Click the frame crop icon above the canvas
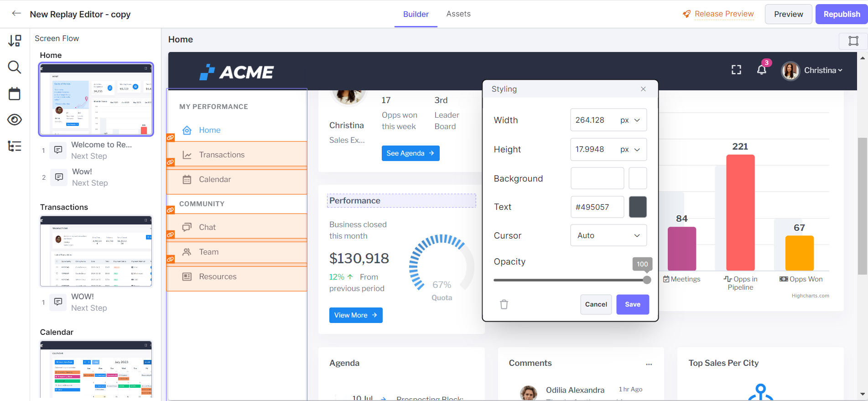868x401 pixels. pyautogui.click(x=853, y=41)
